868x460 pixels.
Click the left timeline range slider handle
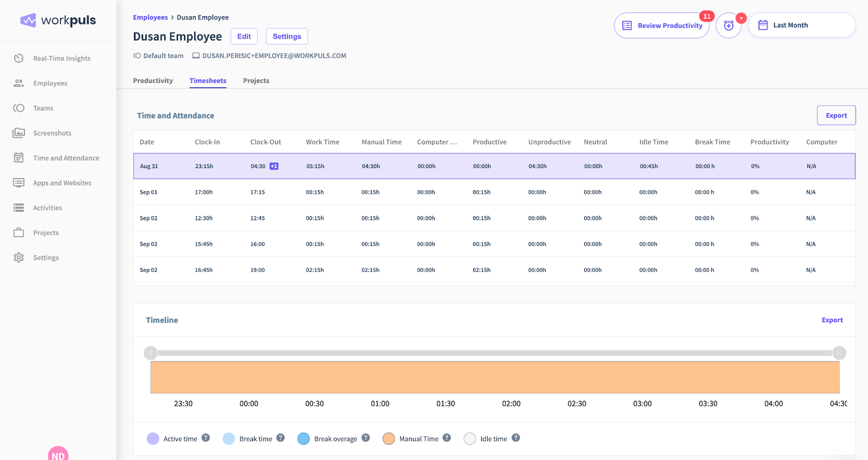151,353
